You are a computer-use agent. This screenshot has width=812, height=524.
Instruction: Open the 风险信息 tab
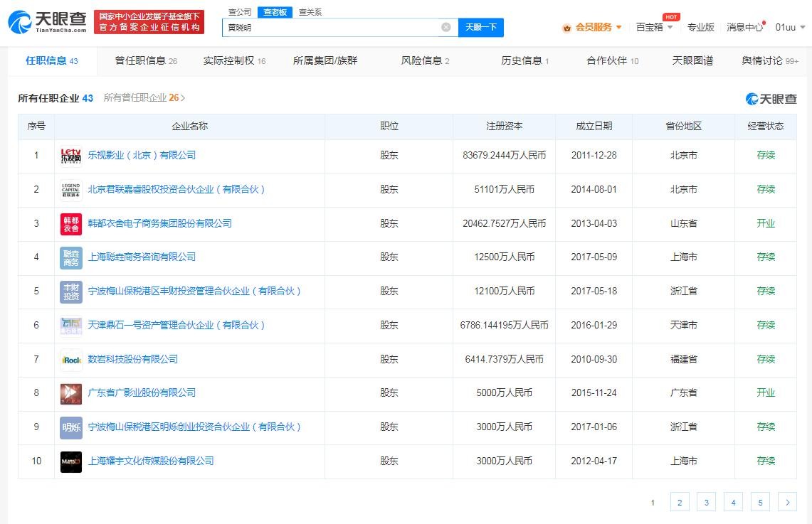pos(425,60)
